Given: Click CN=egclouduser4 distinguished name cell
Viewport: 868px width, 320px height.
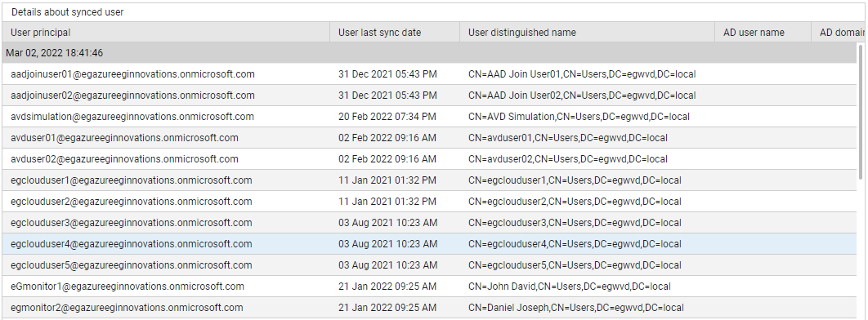Looking at the screenshot, I should click(575, 244).
